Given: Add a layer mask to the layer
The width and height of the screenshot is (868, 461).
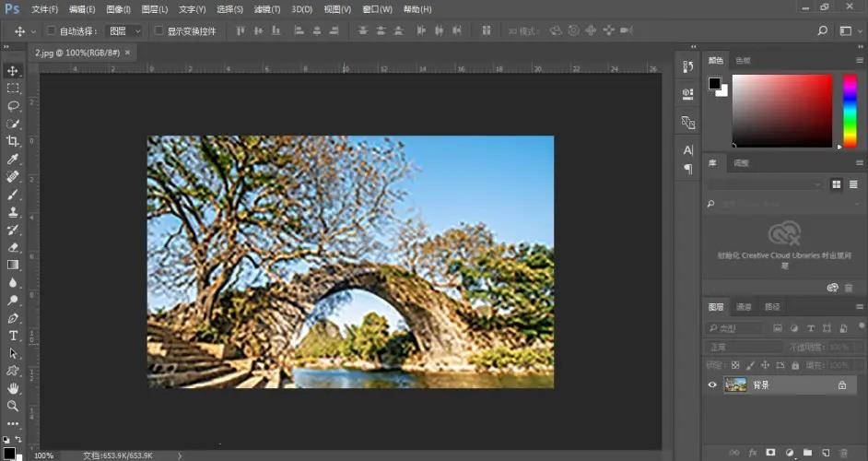Looking at the screenshot, I should coord(770,453).
